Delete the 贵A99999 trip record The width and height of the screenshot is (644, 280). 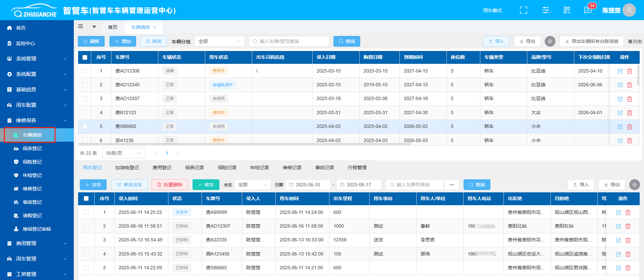(x=628, y=213)
